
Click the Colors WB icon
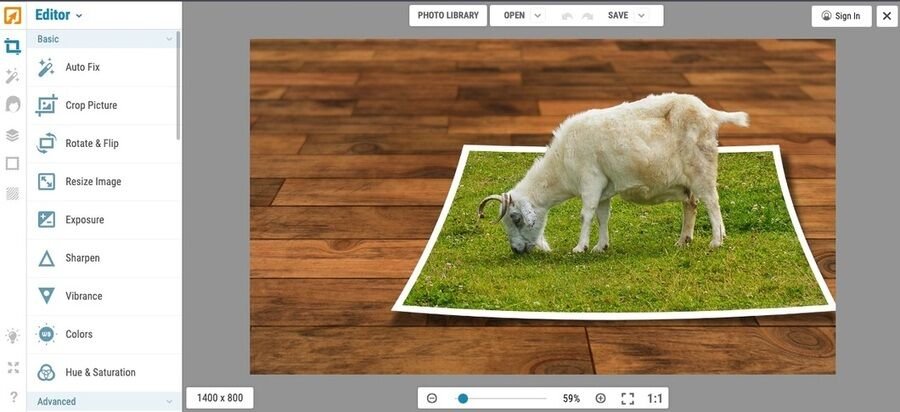coord(46,334)
